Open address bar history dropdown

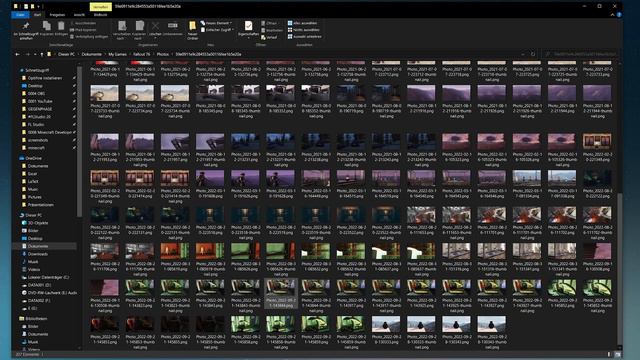click(523, 54)
